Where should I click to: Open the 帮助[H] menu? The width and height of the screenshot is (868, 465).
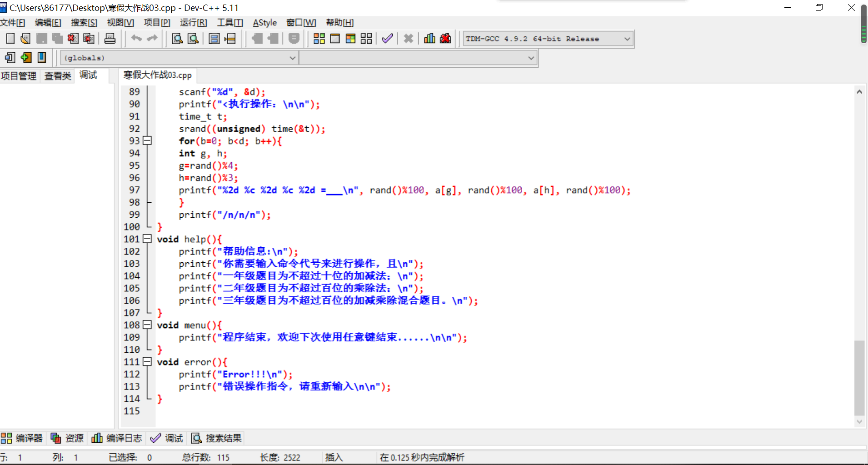point(340,23)
